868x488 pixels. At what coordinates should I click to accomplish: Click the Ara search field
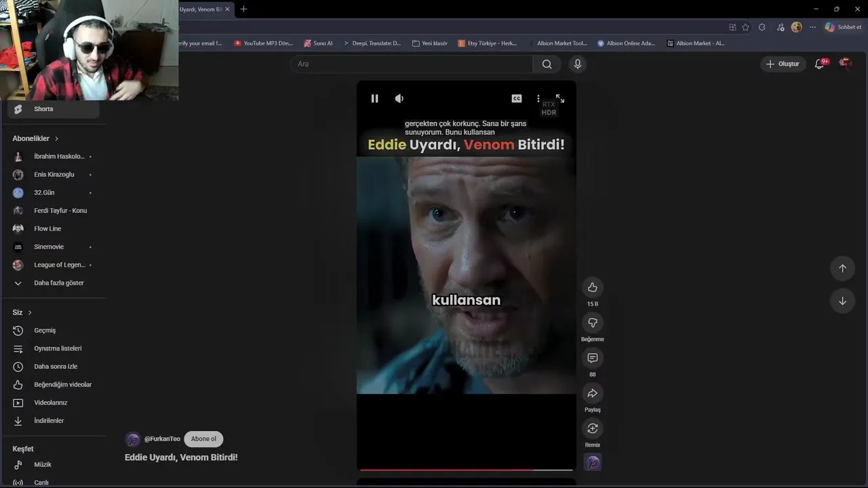(412, 64)
